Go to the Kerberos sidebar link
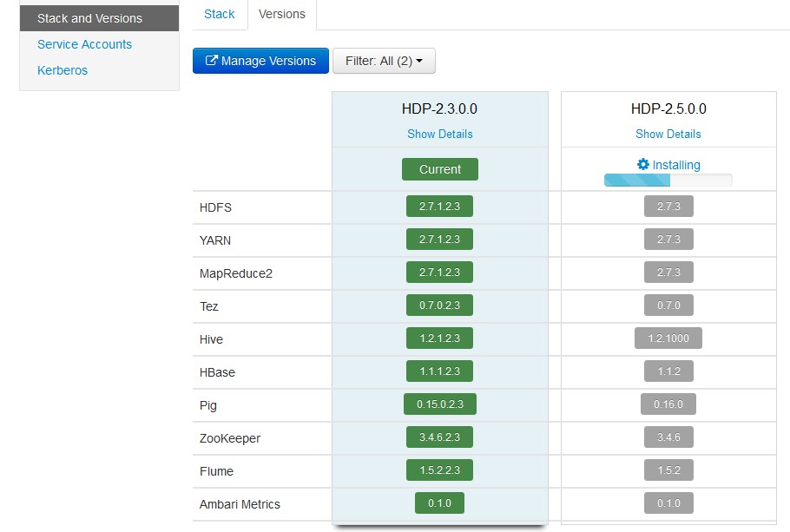The width and height of the screenshot is (790, 532). (63, 70)
